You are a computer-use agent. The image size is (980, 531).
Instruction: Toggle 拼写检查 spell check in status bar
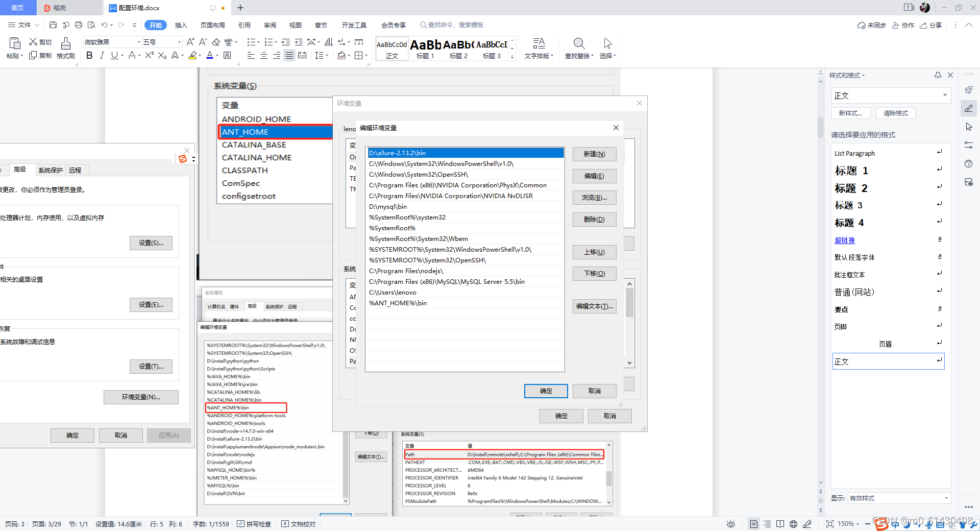(254, 524)
